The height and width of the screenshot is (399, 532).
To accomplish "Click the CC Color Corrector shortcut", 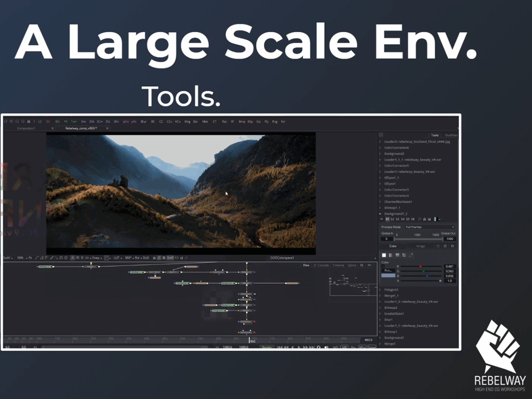I will 161,122.
